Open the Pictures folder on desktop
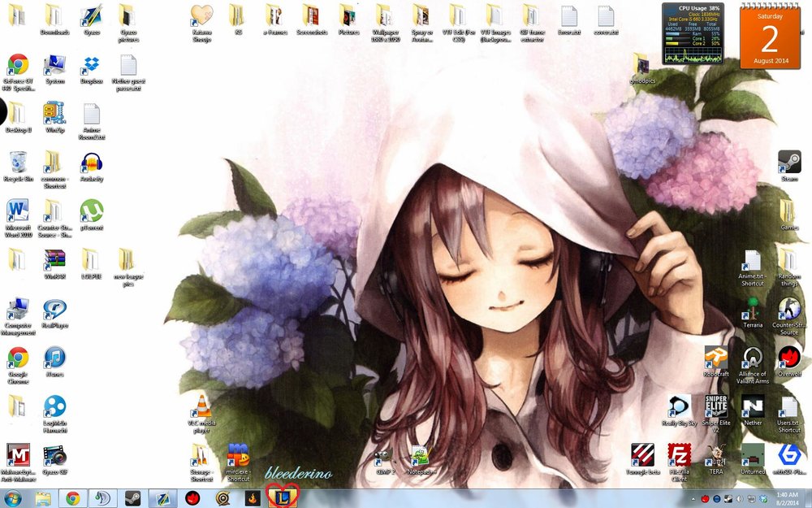 [x=348, y=20]
